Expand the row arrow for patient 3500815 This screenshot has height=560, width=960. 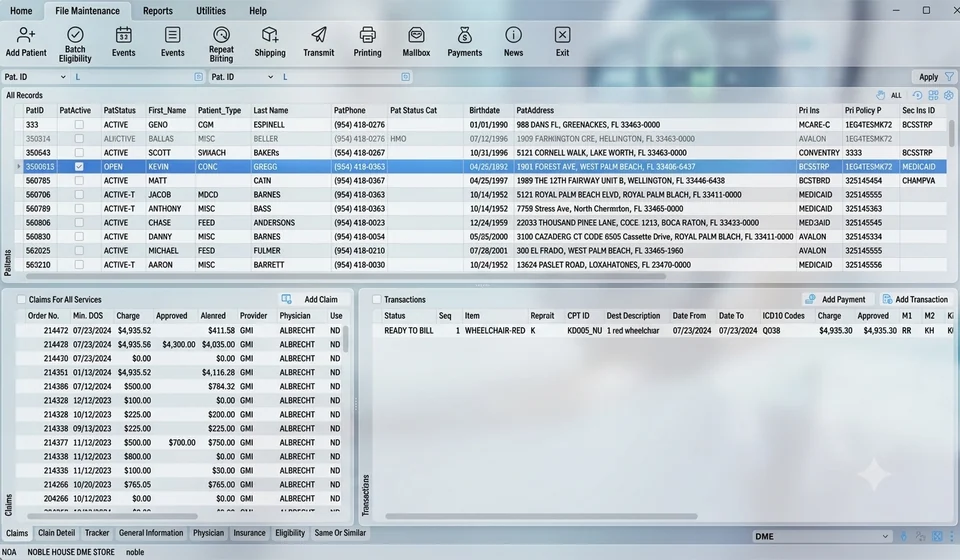pyautogui.click(x=19, y=166)
